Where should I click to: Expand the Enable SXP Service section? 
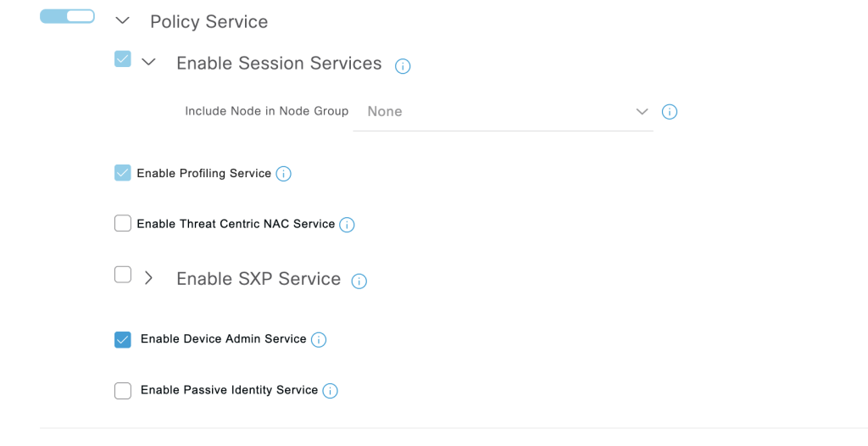pos(148,278)
